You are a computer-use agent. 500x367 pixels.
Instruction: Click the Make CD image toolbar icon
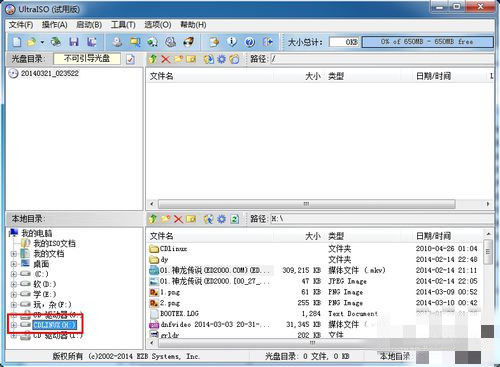[117, 42]
